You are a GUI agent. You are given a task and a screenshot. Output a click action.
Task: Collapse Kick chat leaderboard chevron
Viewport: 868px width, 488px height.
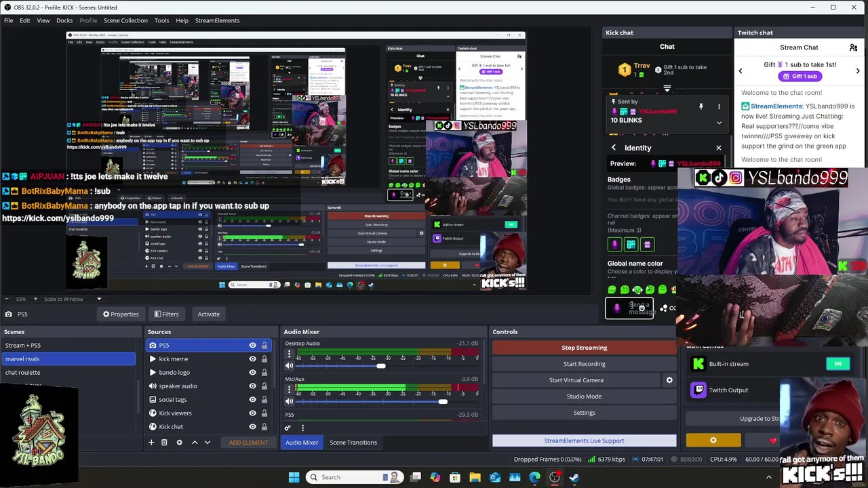(x=667, y=89)
